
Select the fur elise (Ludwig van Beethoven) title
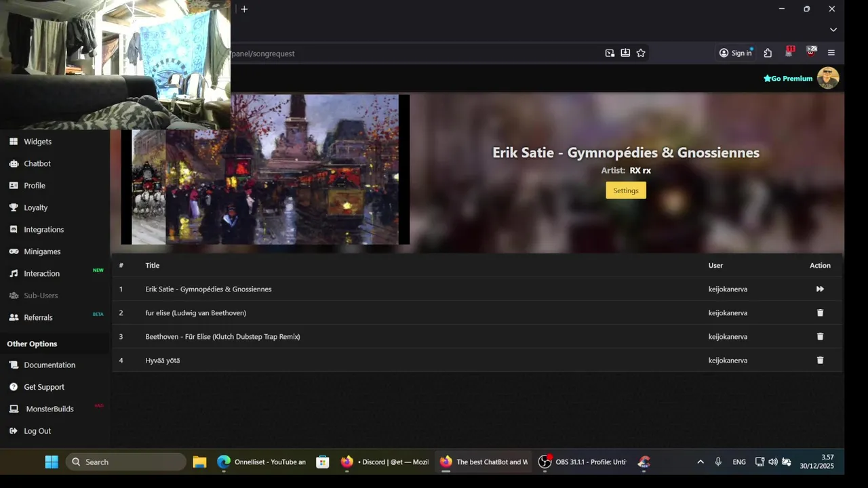pyautogui.click(x=195, y=313)
